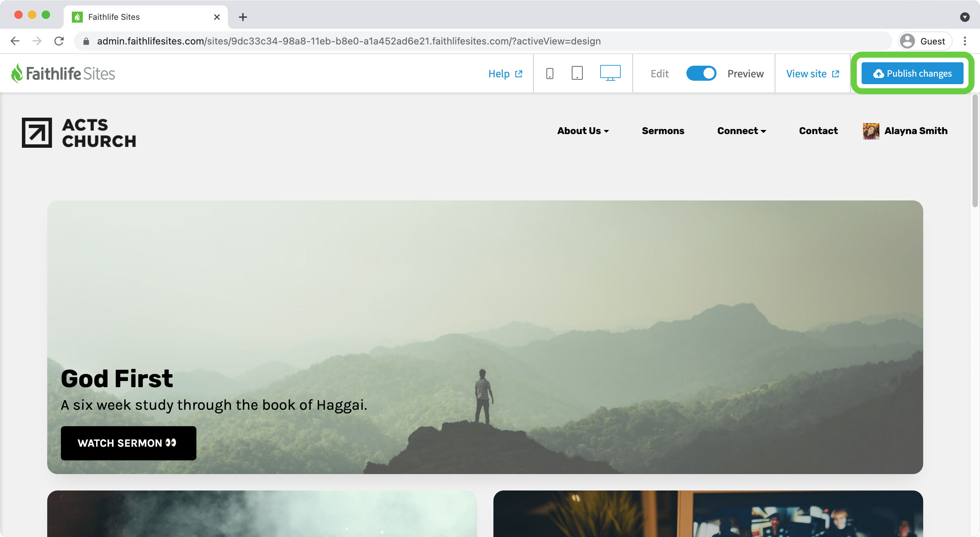The width and height of the screenshot is (980, 537).
Task: Expand the About Us menu
Action: 583,131
